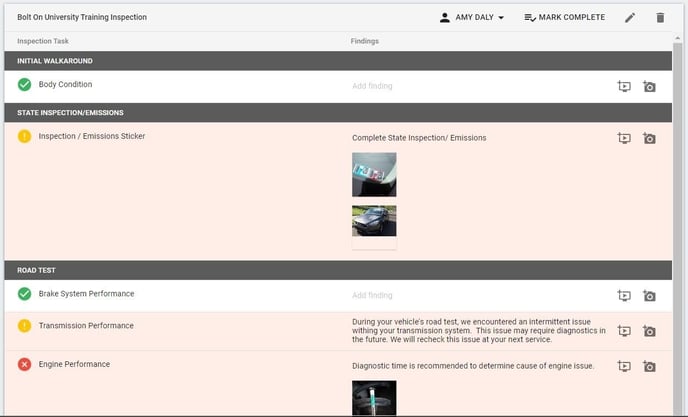Click the Add finding field for Brake System
The height and width of the screenshot is (417, 688).
tap(372, 295)
